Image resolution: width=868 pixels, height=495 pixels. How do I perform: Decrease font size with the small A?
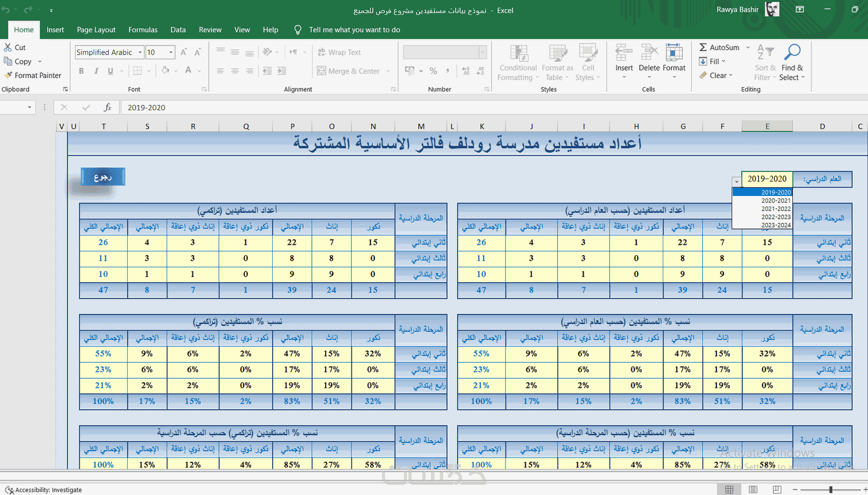198,52
